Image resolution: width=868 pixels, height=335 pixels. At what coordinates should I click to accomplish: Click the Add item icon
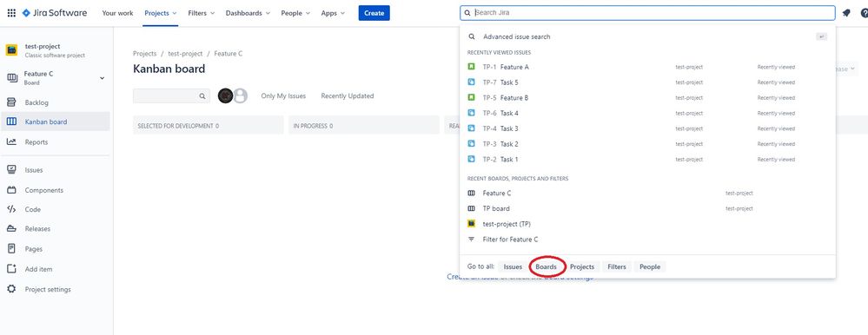click(11, 269)
